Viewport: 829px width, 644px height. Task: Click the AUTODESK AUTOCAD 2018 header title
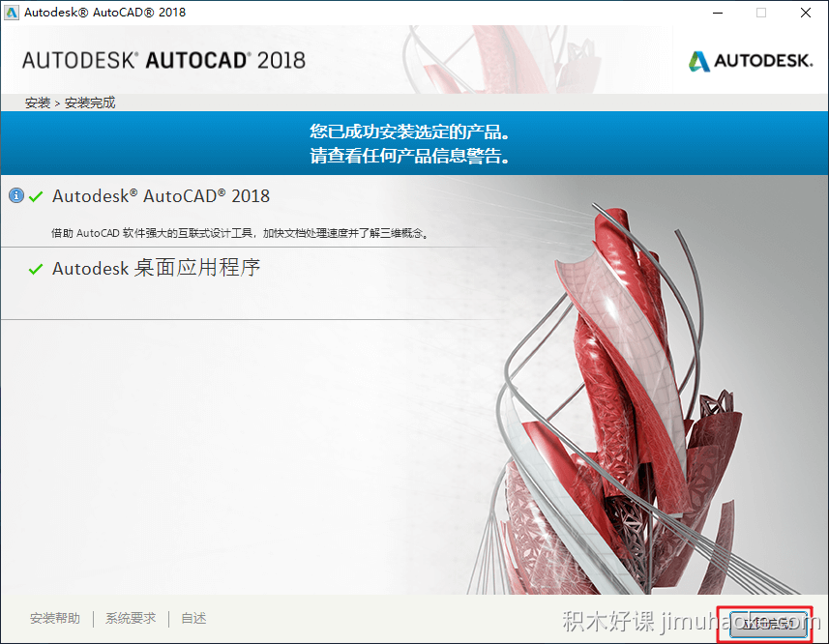click(163, 60)
